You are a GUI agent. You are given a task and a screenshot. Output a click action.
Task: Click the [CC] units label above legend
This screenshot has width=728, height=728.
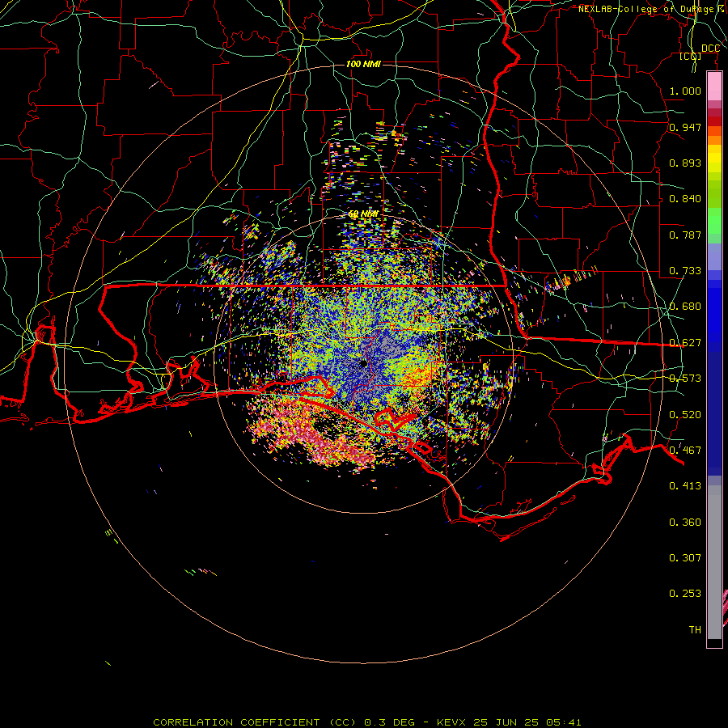[x=691, y=56]
